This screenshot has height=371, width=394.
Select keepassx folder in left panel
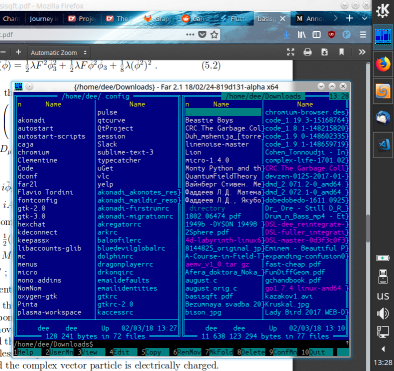34,240
